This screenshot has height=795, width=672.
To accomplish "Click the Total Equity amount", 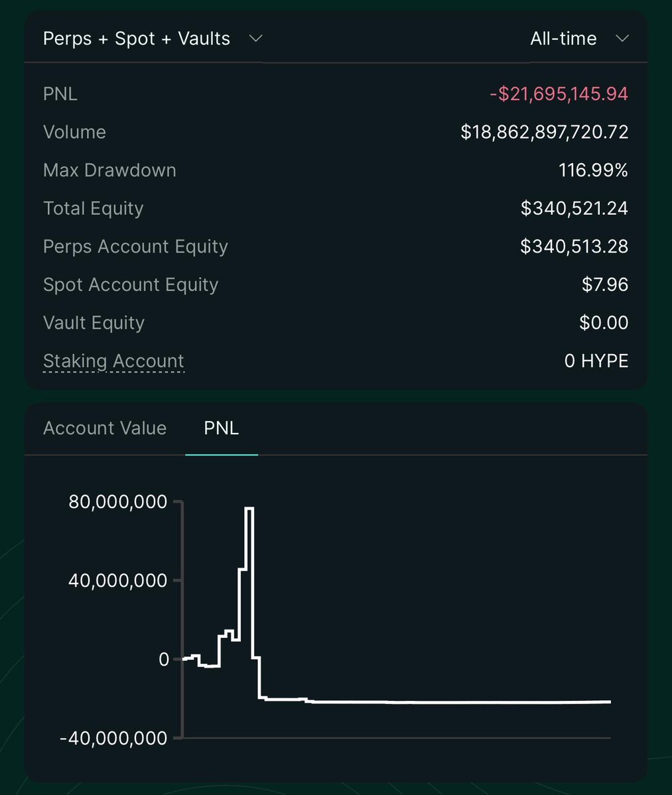I will [574, 208].
